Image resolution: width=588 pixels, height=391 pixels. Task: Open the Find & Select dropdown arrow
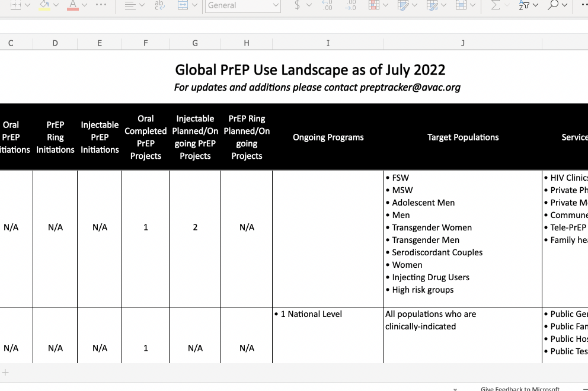pyautogui.click(x=564, y=5)
